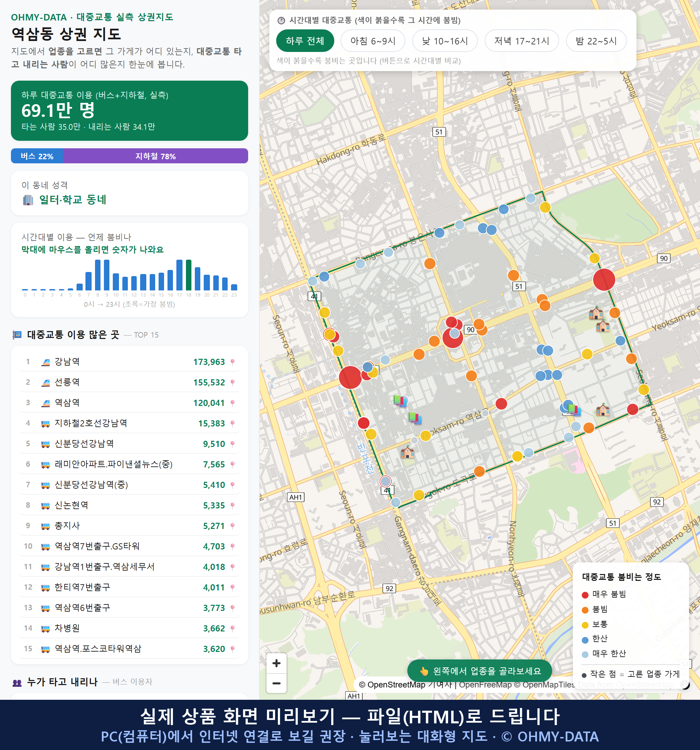The height and width of the screenshot is (750, 700).
Task: Switch to 밤 22~5시 time filter
Action: coord(596,41)
